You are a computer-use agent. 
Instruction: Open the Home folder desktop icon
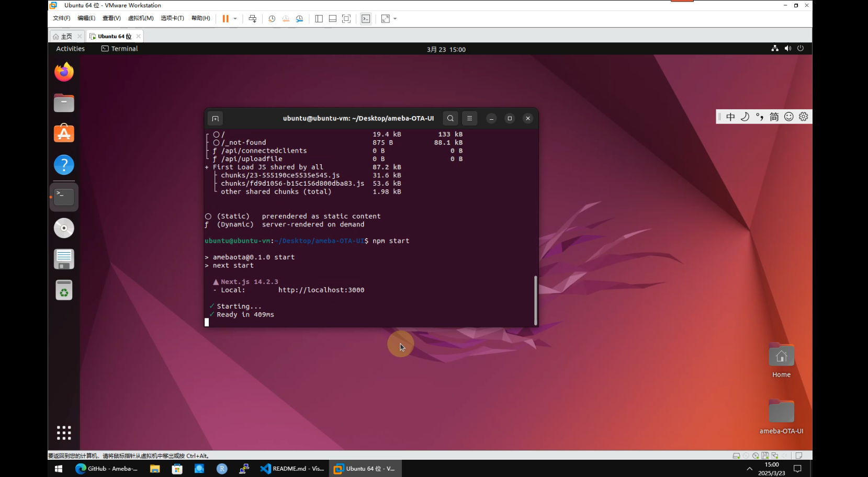point(782,360)
